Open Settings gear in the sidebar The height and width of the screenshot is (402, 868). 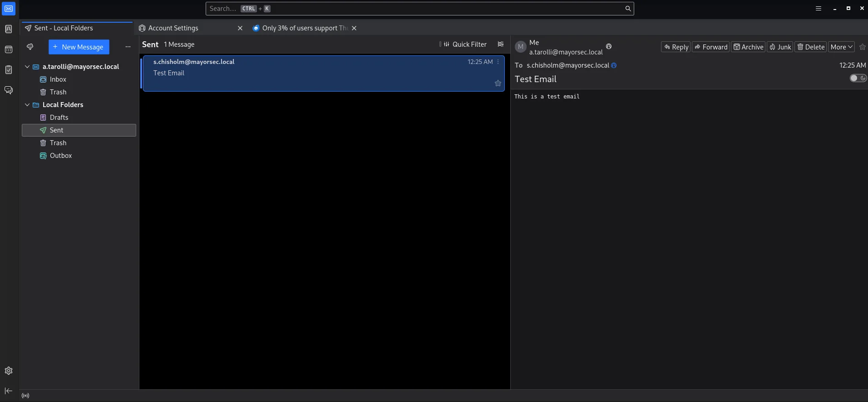[9, 371]
